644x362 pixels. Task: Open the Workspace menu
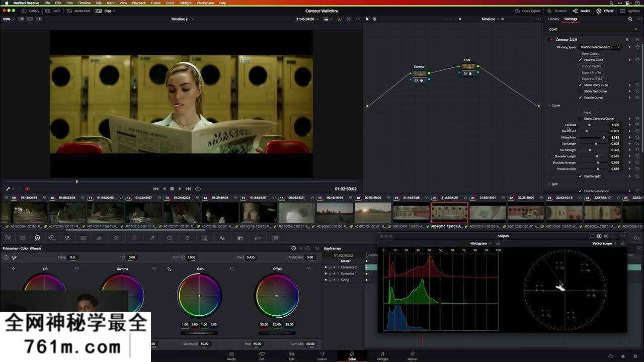[x=205, y=3]
